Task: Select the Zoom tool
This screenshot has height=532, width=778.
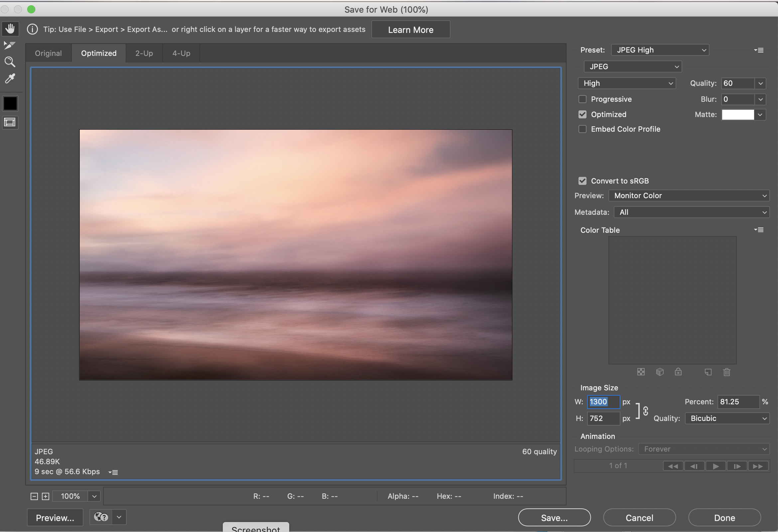Action: [x=10, y=62]
